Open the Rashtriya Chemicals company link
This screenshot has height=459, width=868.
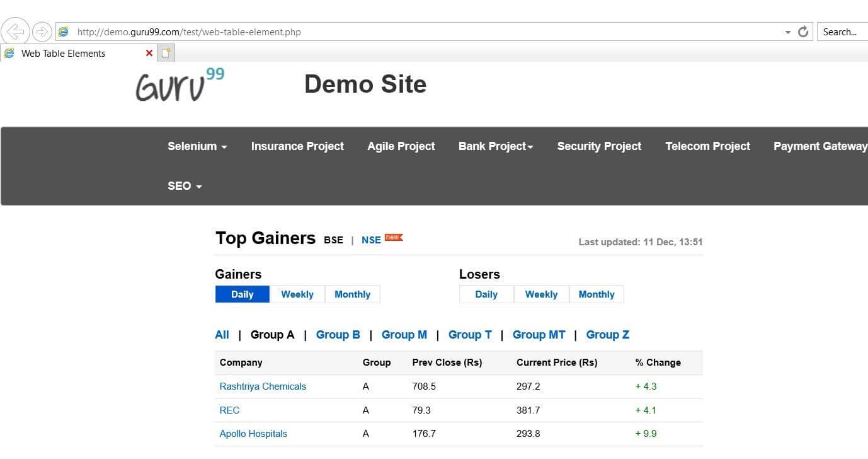coord(263,386)
